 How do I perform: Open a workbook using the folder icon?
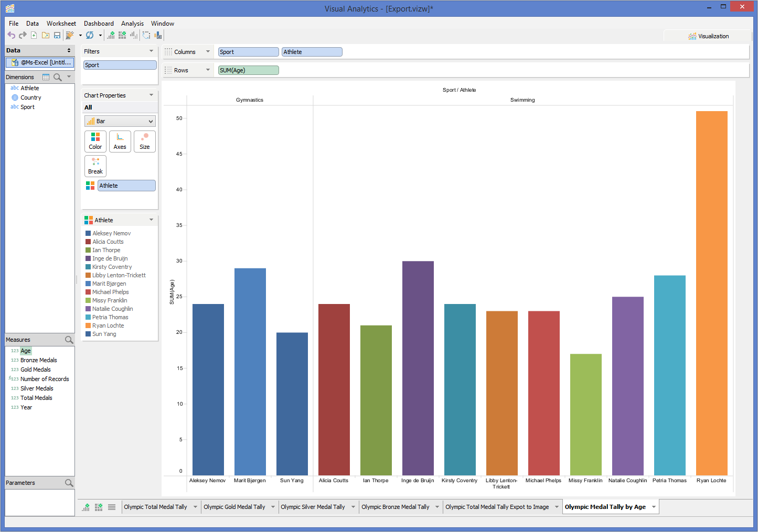point(46,35)
